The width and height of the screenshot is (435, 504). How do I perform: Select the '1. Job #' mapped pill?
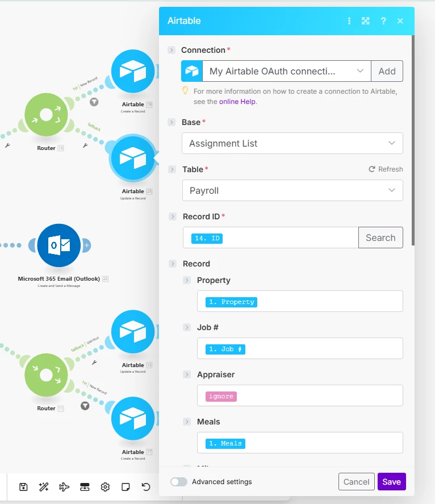pyautogui.click(x=225, y=349)
